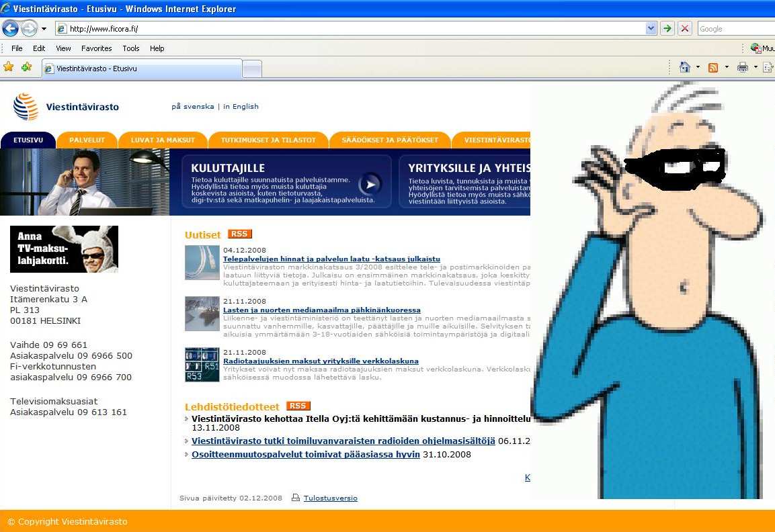
Task: Click the address bar with ficora.fi URL
Action: pos(350,29)
